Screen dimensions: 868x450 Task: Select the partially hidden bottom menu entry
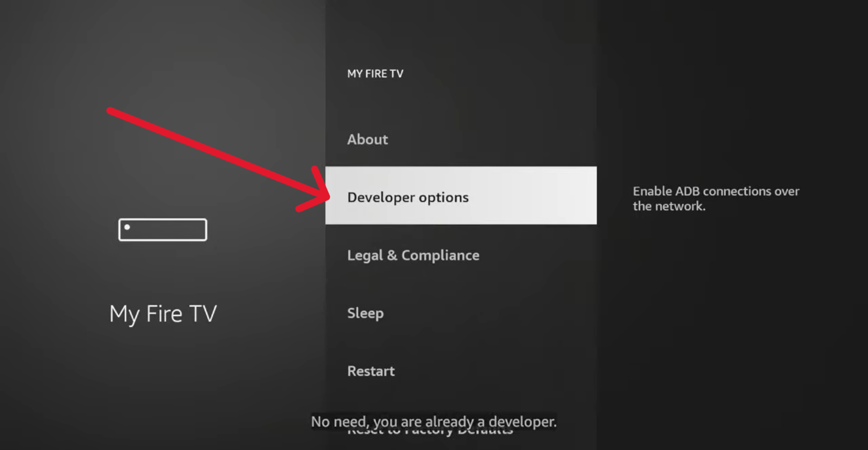click(429, 429)
